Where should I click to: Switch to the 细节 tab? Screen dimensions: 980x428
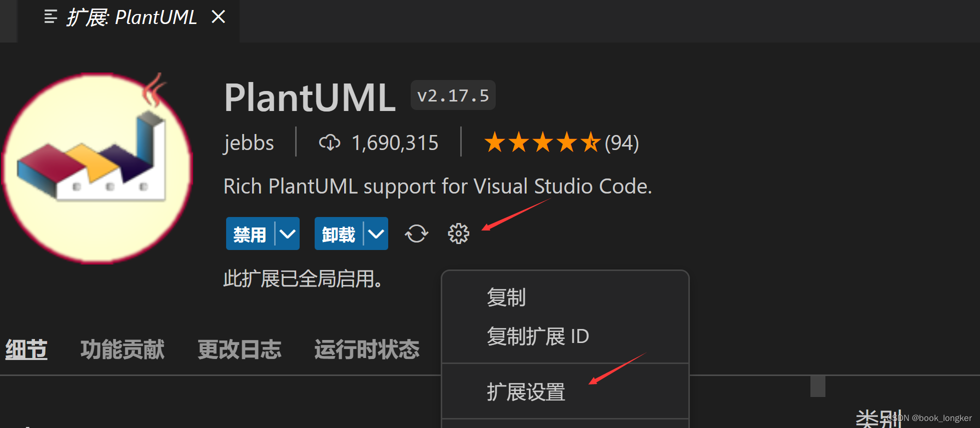[27, 349]
